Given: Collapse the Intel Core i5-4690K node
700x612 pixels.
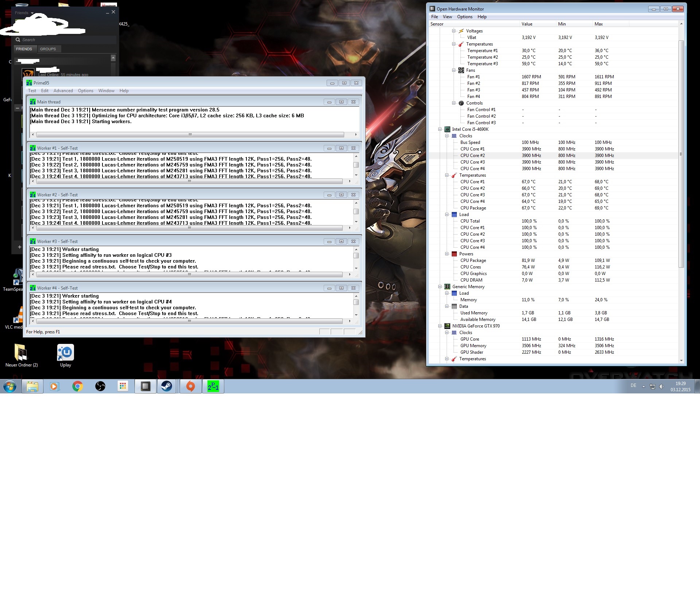Looking at the screenshot, I should coord(440,129).
